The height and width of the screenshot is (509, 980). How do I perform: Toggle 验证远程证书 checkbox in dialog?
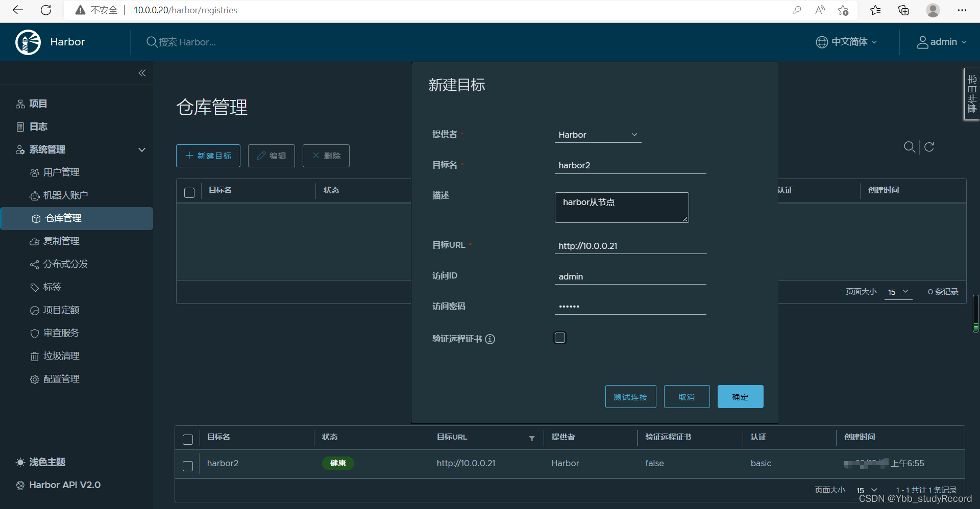click(560, 338)
